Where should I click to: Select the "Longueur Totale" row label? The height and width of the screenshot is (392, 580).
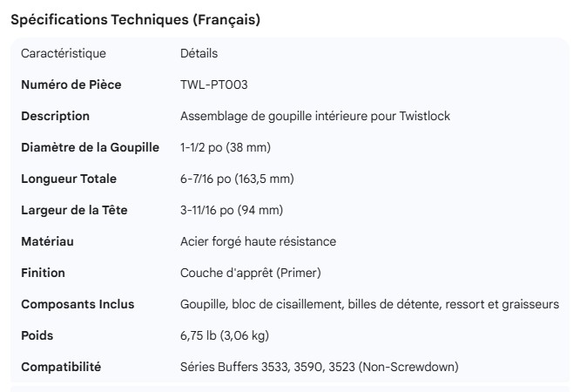point(69,179)
